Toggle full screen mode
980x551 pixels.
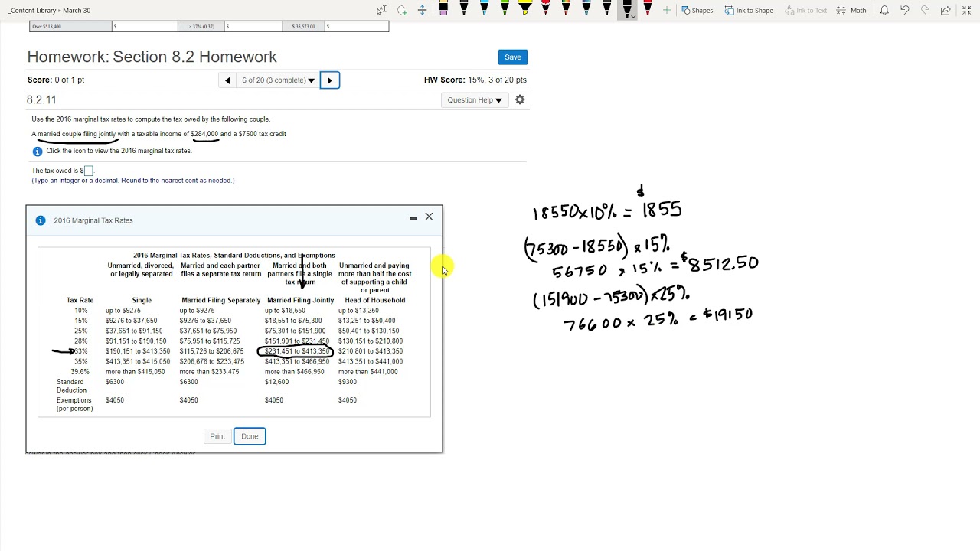pos(965,10)
